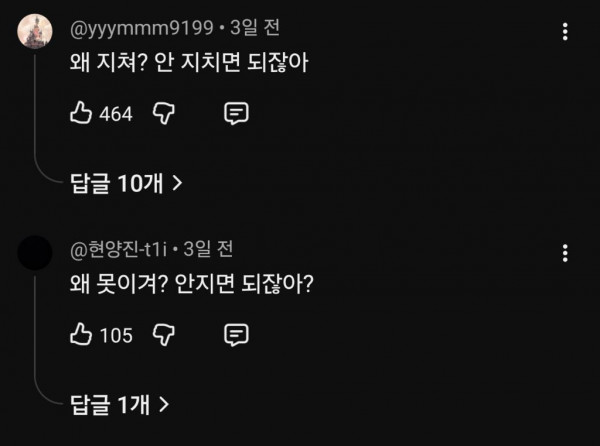This screenshot has height=446, width=600.
Task: Open the @yyymmm9199 profile avatar
Action: (x=37, y=31)
